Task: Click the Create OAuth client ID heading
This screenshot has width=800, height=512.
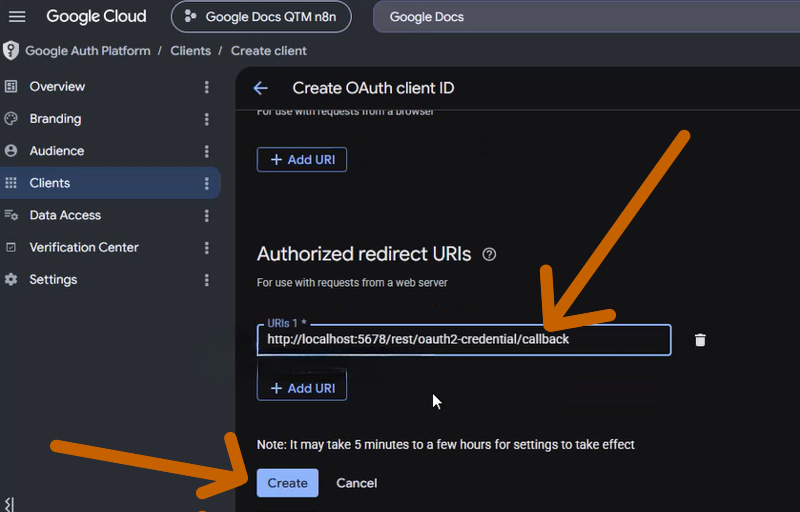Action: (373, 88)
